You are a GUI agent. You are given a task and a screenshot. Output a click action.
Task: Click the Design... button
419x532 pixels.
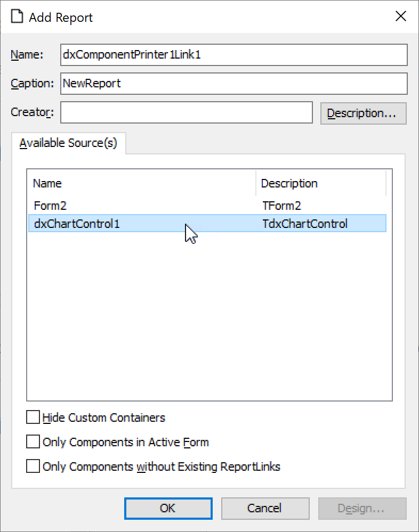click(362, 508)
